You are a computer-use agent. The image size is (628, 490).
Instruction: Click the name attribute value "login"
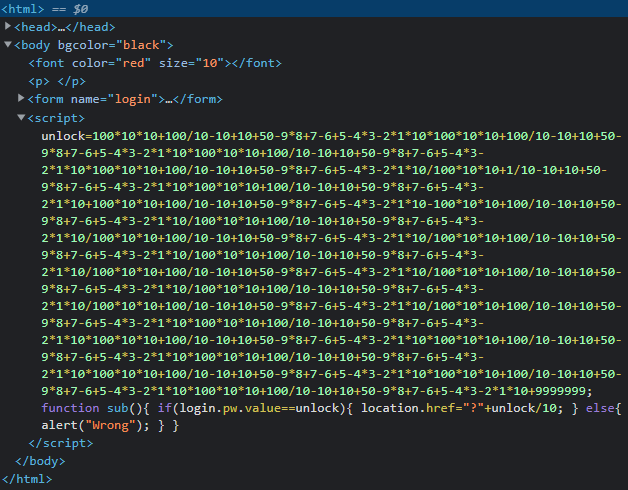(133, 99)
